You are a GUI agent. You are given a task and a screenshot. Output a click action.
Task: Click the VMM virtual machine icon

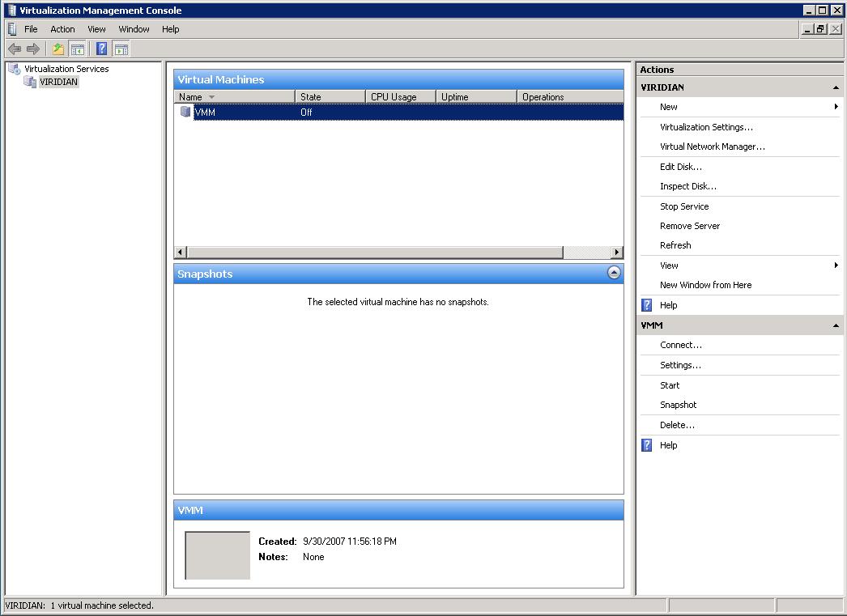tap(185, 112)
